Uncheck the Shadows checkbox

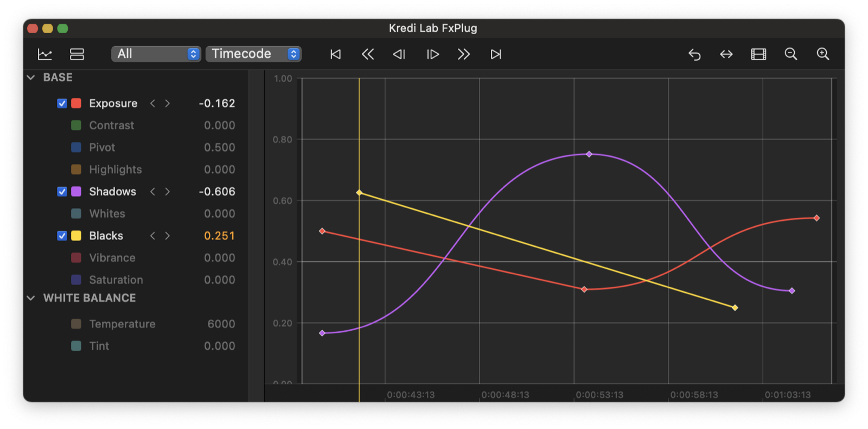(62, 192)
